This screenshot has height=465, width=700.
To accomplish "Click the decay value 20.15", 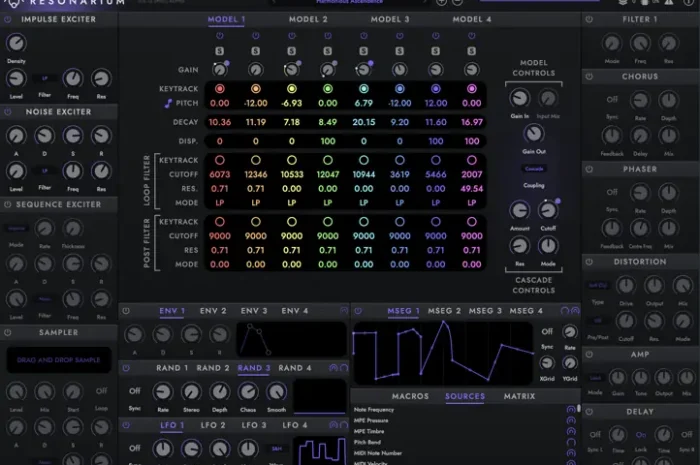I will (364, 122).
